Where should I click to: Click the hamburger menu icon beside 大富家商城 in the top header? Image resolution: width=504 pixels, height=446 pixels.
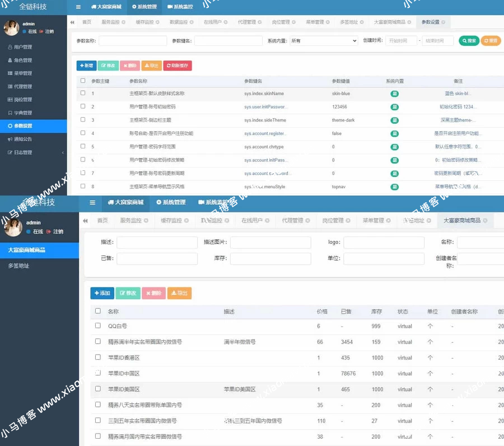(x=78, y=7)
